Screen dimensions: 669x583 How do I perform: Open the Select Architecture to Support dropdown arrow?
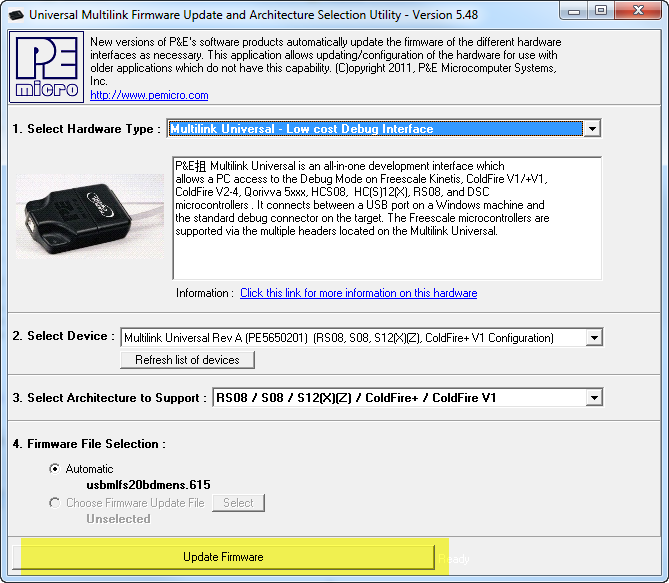click(594, 398)
